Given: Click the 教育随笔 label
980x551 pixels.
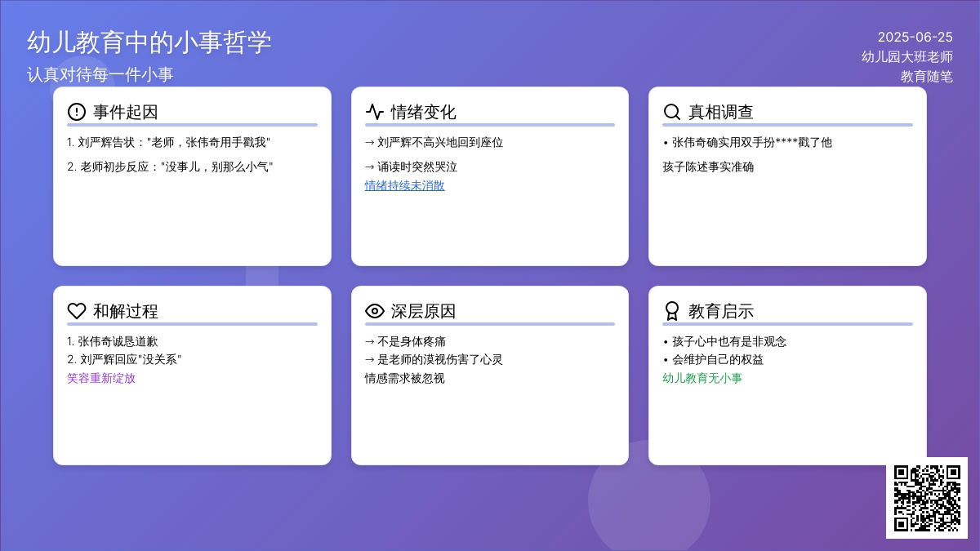Looking at the screenshot, I should (x=927, y=77).
